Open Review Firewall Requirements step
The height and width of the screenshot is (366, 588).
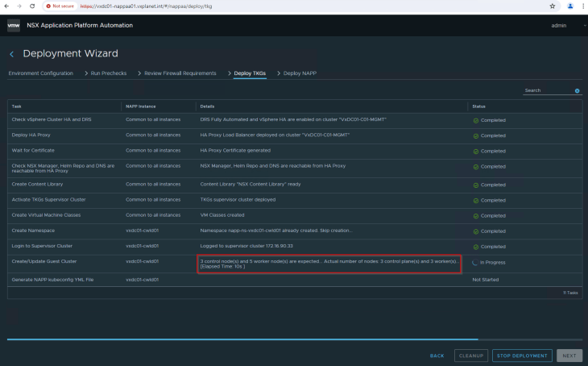click(180, 73)
